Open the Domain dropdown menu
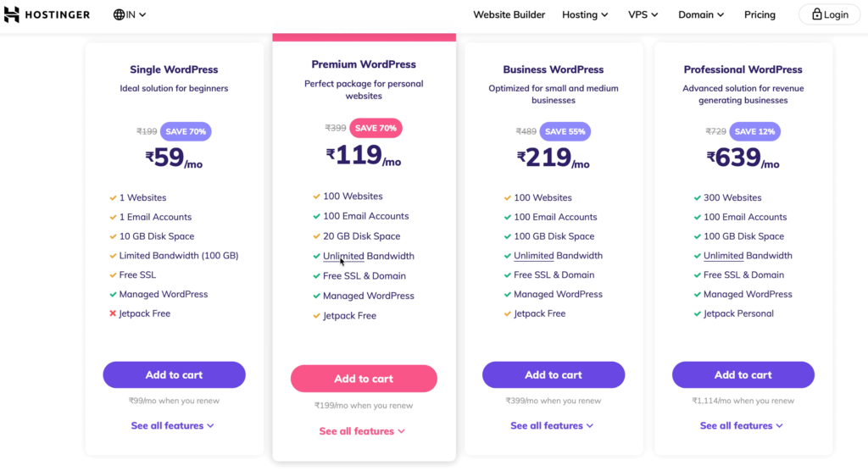The height and width of the screenshot is (471, 868). pyautogui.click(x=701, y=15)
